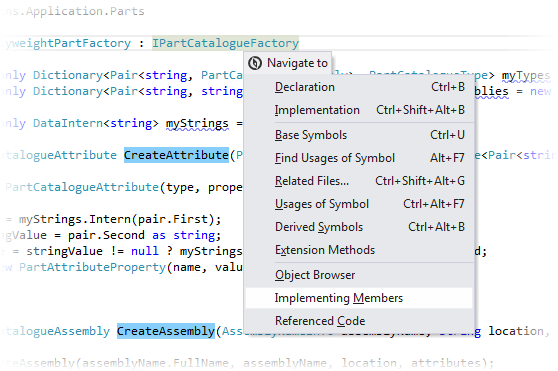Choose Referenced Code entry
558x371 pixels.
pyautogui.click(x=359, y=321)
